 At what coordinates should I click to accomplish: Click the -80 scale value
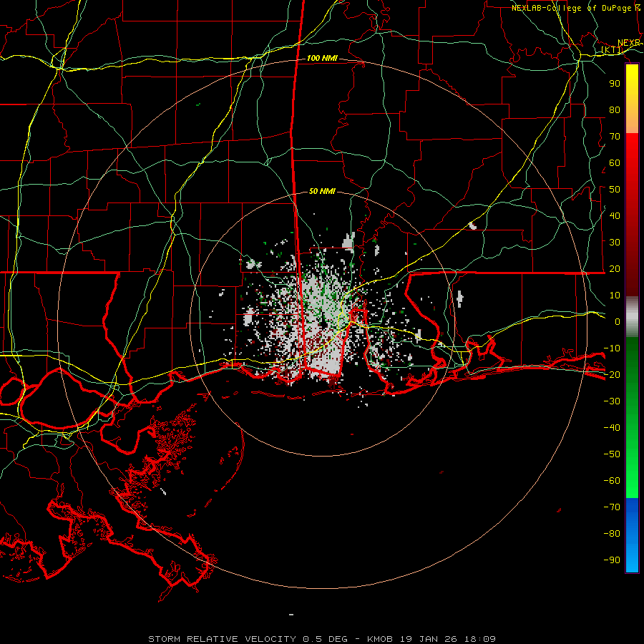click(612, 534)
